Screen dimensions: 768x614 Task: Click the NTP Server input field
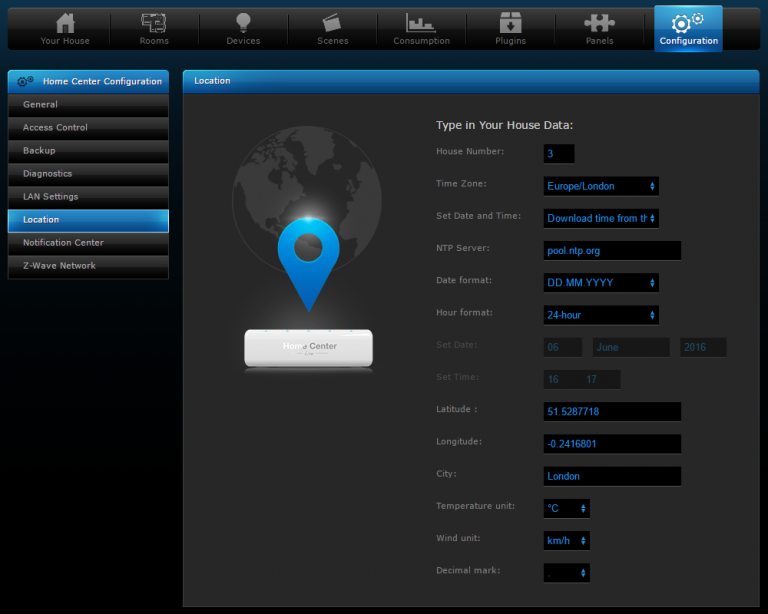coord(612,250)
